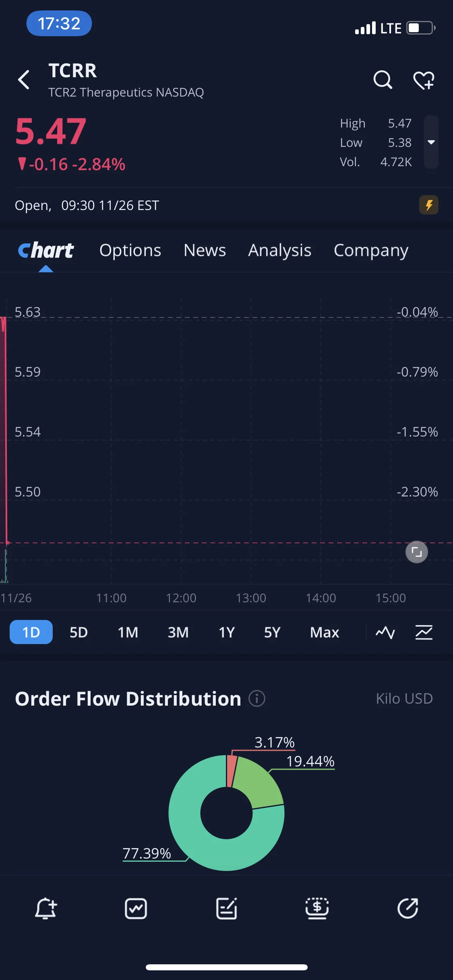Add TCRR to watchlist via heart icon
The height and width of the screenshot is (980, 453).
[424, 80]
